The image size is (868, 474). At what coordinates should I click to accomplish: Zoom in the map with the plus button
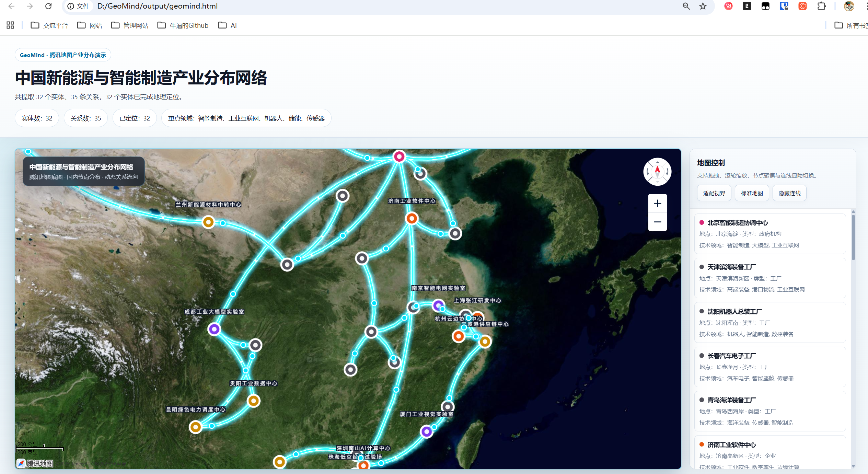[657, 204]
